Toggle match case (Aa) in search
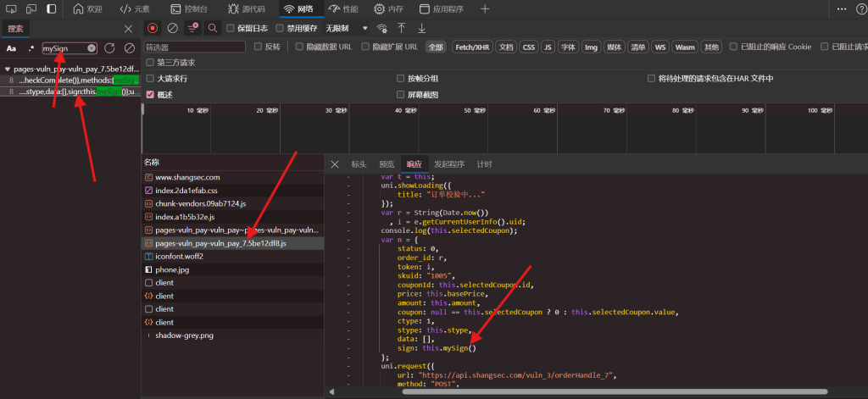 (12, 48)
